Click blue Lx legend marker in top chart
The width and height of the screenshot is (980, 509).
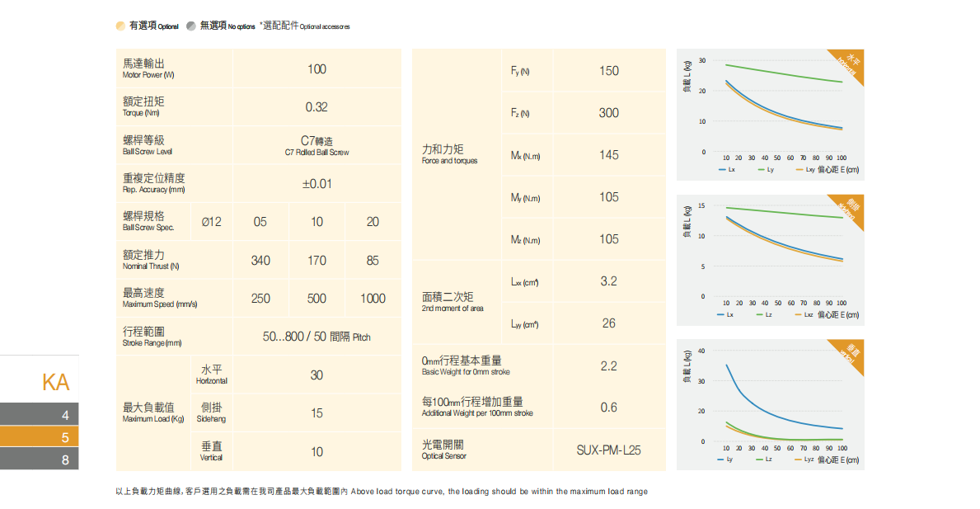coord(720,169)
